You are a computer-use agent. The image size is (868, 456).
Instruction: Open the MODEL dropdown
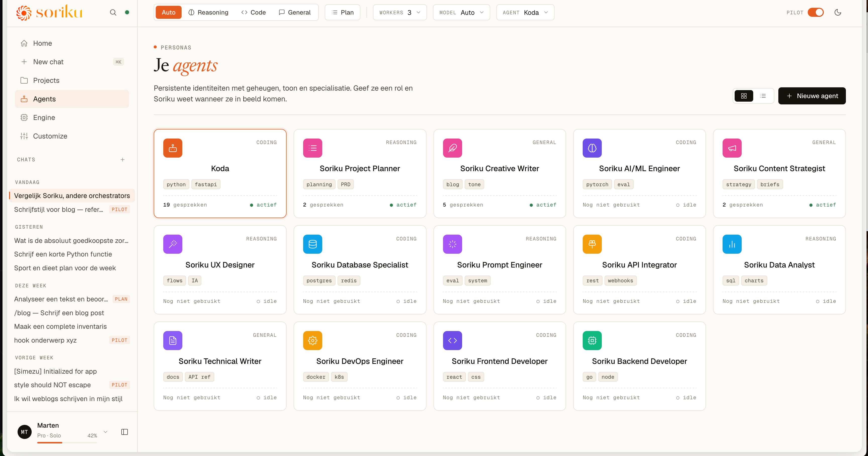tap(461, 13)
